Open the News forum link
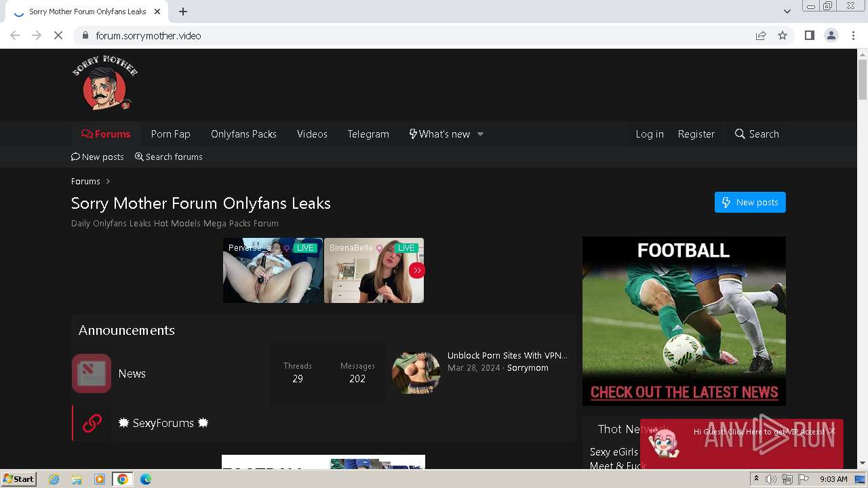The image size is (868, 488). (x=132, y=373)
